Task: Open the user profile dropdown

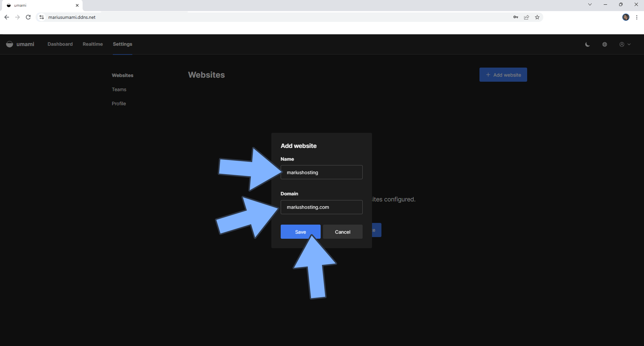Action: pos(625,44)
